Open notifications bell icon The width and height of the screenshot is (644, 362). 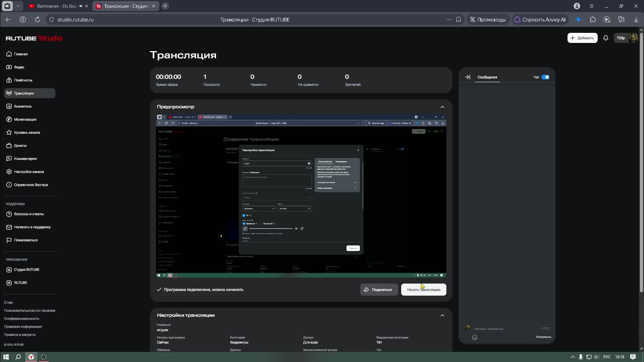(605, 38)
